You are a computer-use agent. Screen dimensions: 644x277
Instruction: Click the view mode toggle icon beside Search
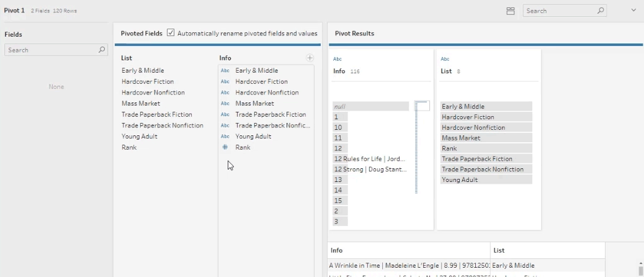[x=511, y=11]
